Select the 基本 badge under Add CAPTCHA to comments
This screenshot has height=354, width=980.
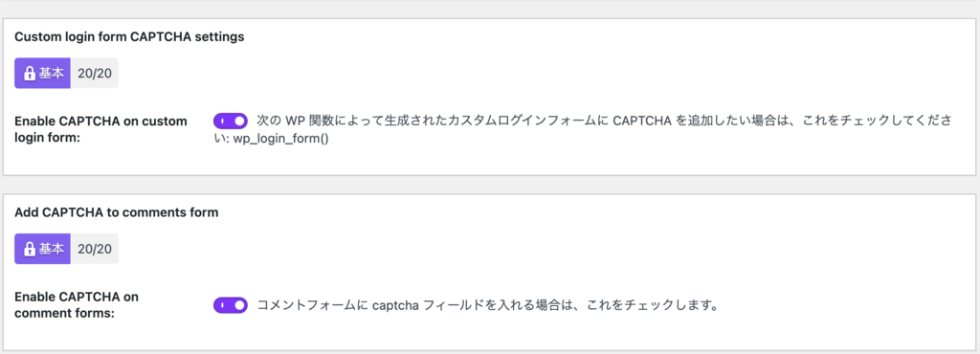(x=42, y=249)
